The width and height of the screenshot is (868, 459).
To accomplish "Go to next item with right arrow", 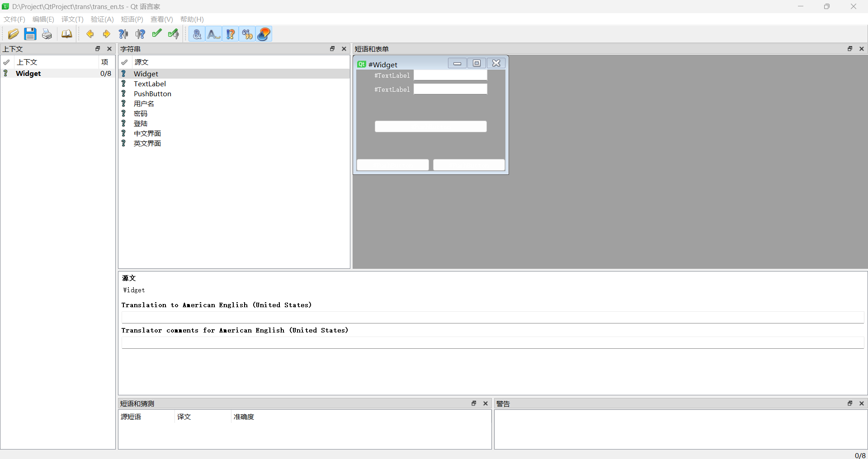I will click(x=106, y=34).
